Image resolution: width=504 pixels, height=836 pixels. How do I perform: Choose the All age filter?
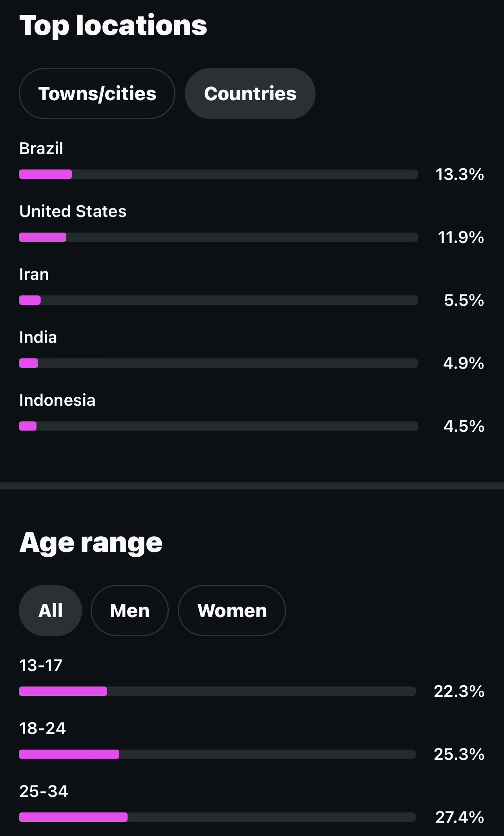[x=50, y=610]
